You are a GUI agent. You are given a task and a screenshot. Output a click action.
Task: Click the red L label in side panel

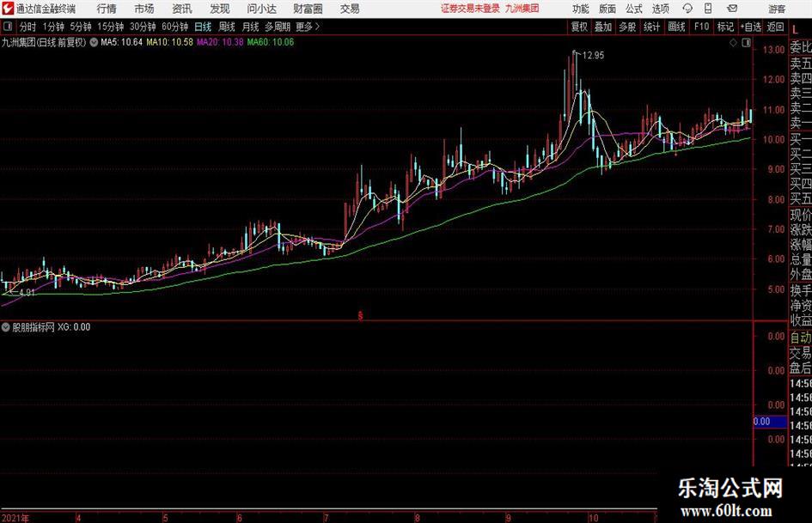(x=796, y=29)
